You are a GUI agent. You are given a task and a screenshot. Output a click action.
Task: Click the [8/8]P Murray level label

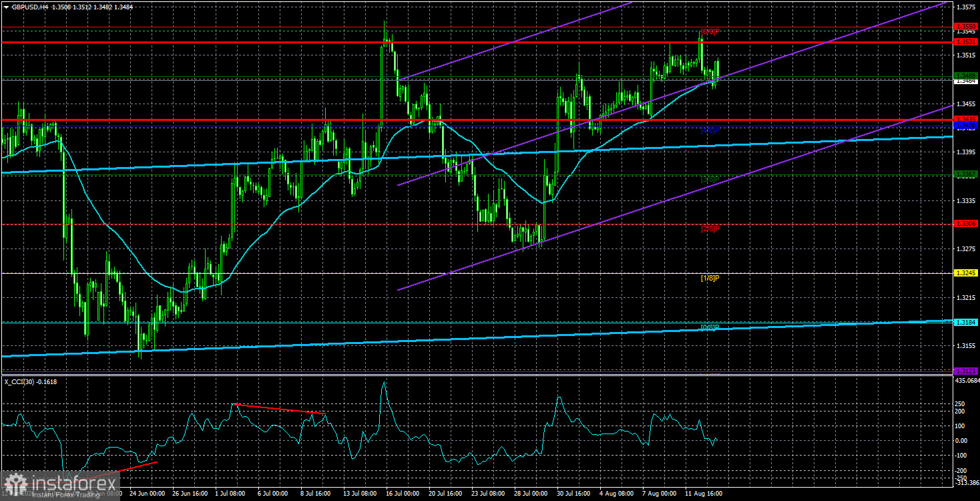click(x=710, y=32)
